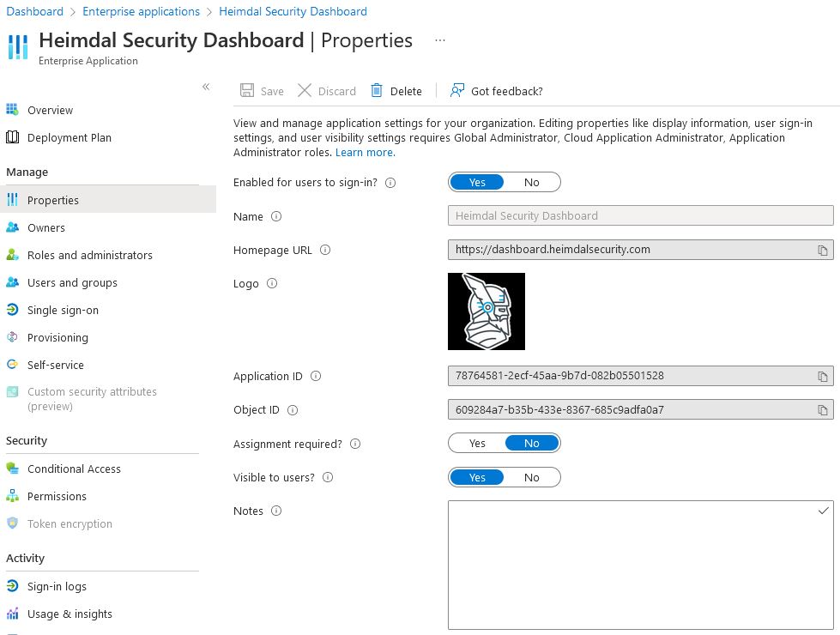This screenshot has height=635, width=840.
Task: Go to Enterprise applications breadcrumb
Action: point(141,11)
